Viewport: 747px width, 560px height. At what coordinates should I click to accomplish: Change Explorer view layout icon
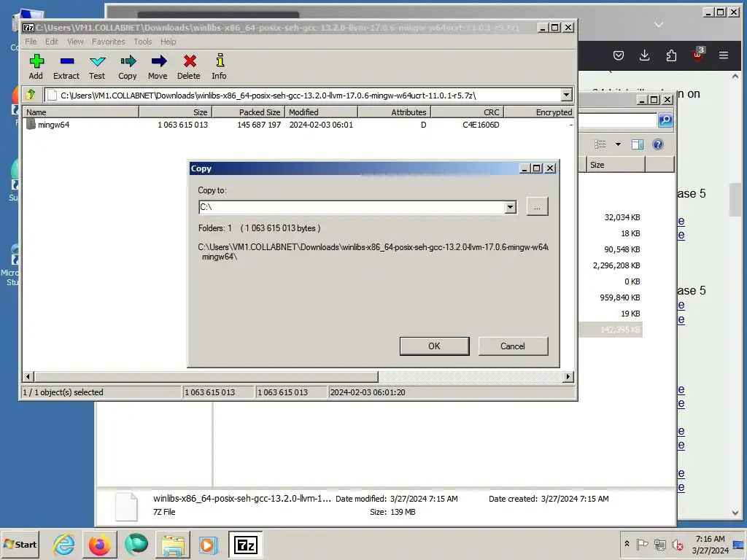[600, 144]
